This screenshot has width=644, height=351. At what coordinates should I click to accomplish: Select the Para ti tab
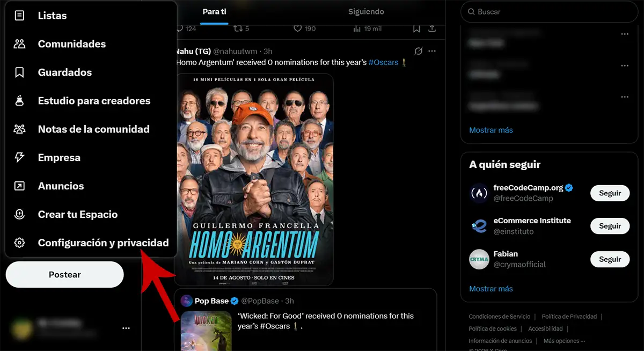pos(214,12)
